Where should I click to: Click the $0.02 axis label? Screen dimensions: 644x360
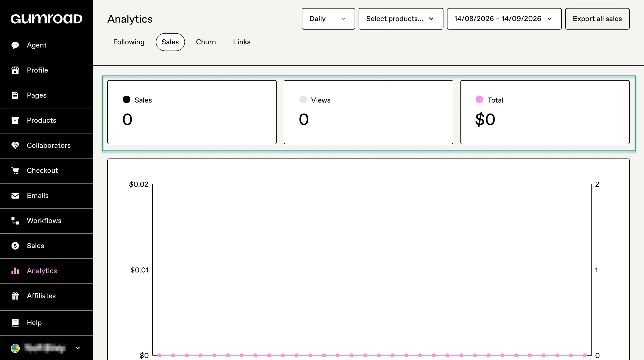[x=139, y=184]
